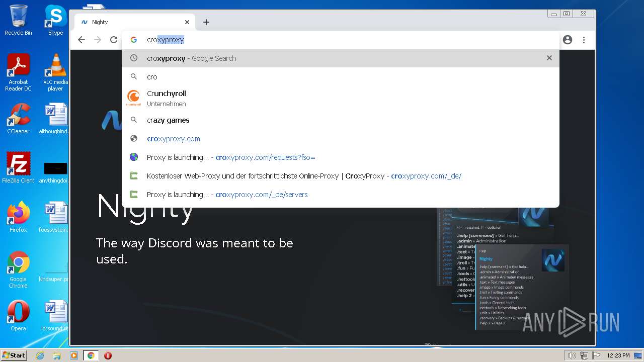Viewport: 644px width, 362px height.
Task: Open the 'kindsuper' desktop file
Action: [x=55, y=271]
